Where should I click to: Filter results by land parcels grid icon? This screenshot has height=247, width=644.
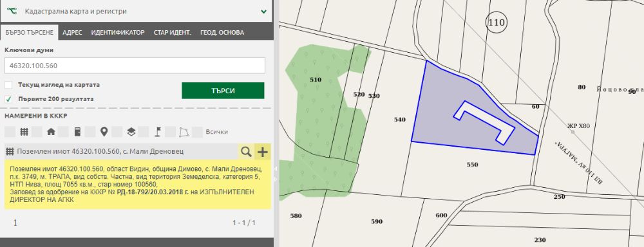24,132
